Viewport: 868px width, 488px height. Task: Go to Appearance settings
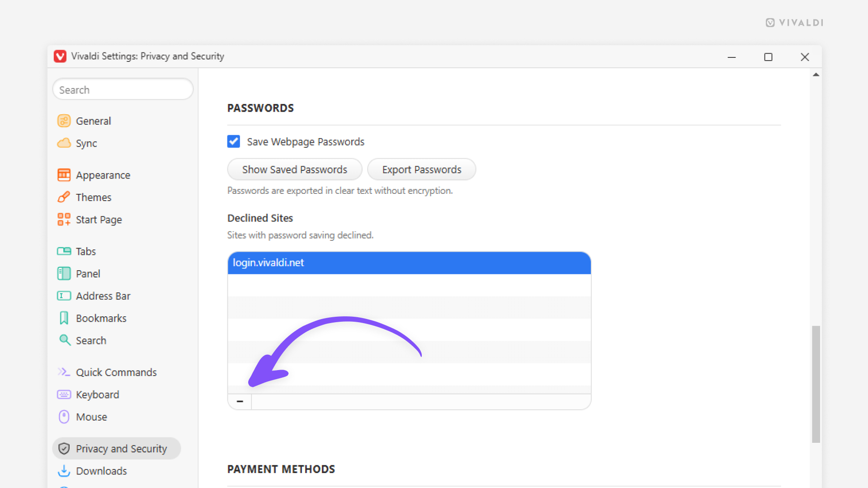point(103,175)
